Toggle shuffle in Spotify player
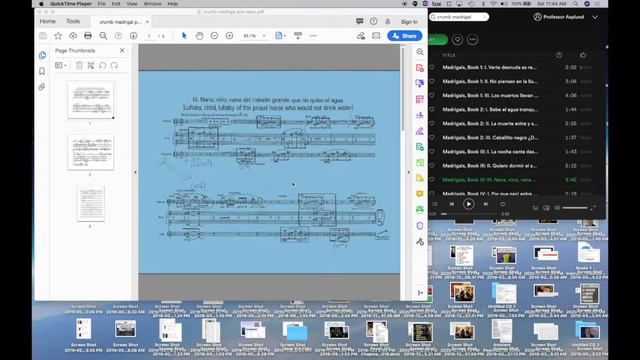Viewport: 640px width, 360px height. pos(435,204)
